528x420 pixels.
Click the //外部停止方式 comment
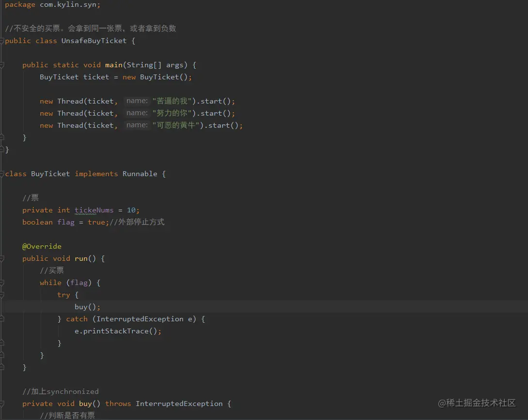tap(137, 222)
